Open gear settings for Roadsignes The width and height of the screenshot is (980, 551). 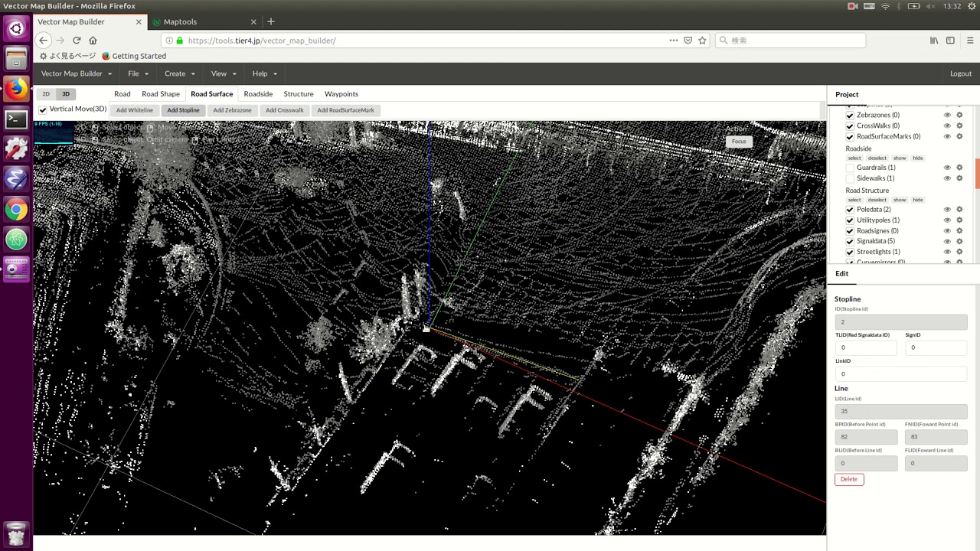tap(959, 231)
